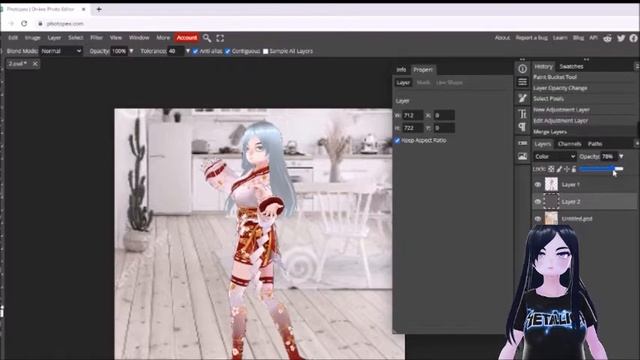The height and width of the screenshot is (360, 640).
Task: Reload the browser page
Action: pyautogui.click(x=24, y=23)
